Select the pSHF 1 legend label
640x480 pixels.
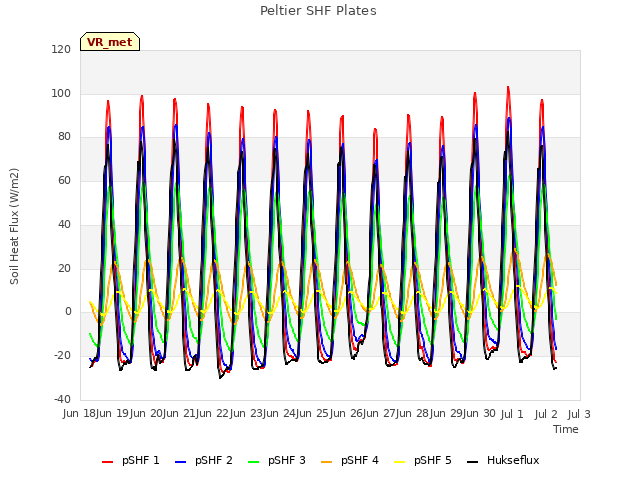(141, 460)
